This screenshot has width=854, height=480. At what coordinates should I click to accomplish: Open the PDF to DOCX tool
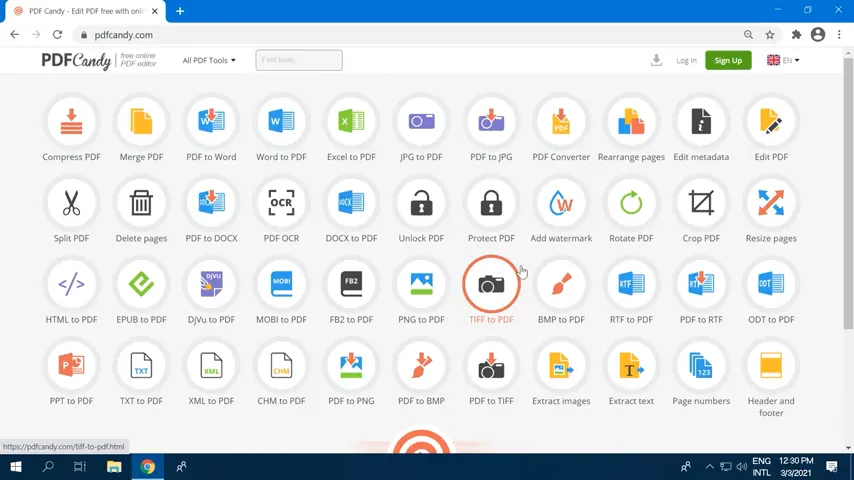pos(211,203)
